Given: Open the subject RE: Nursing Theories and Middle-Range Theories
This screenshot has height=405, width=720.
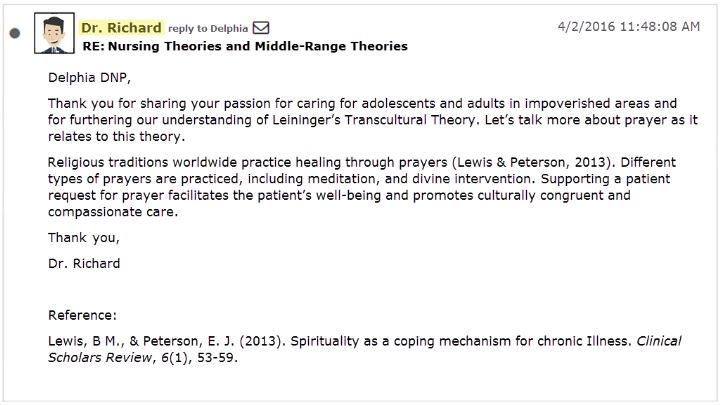Looking at the screenshot, I should (245, 46).
